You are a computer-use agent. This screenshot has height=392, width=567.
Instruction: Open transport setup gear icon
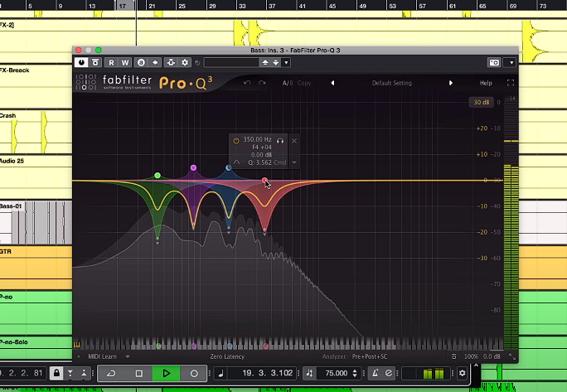coord(462,373)
